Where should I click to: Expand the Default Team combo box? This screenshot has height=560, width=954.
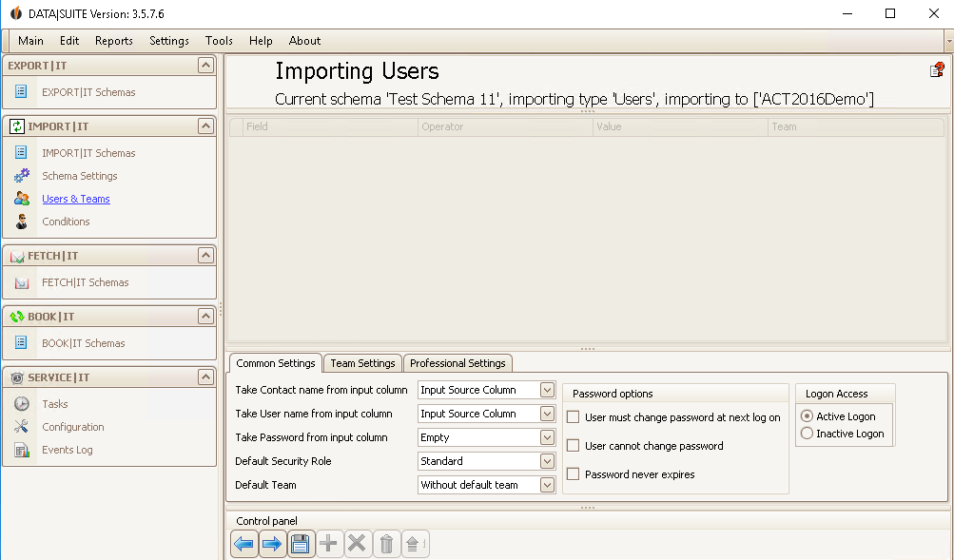[547, 485]
